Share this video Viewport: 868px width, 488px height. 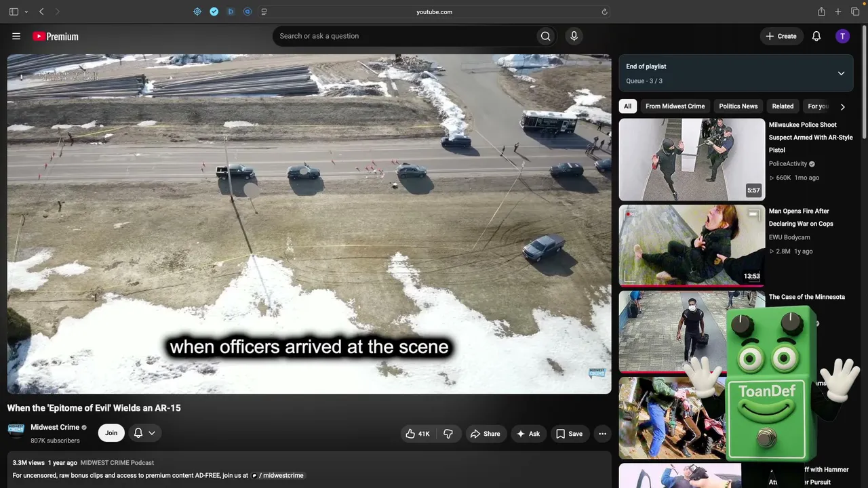click(486, 434)
